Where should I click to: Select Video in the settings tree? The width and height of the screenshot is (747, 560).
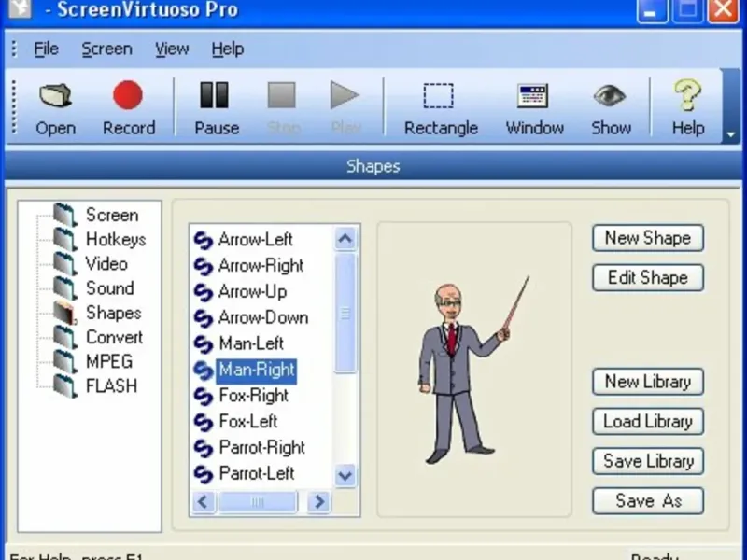point(106,264)
